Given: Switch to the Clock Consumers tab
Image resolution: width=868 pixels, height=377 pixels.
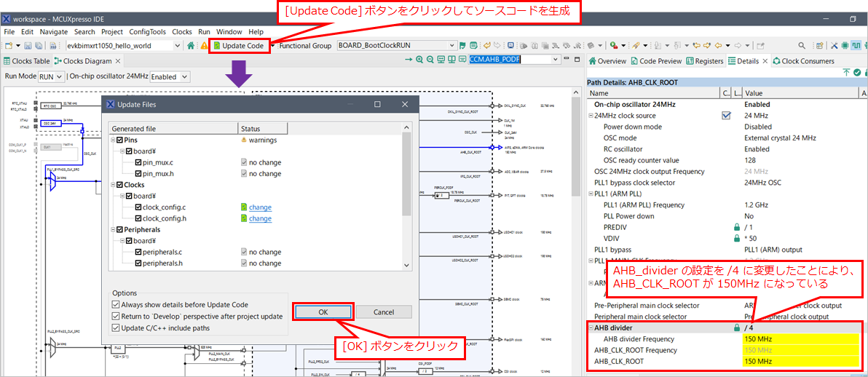Looking at the screenshot, I should pyautogui.click(x=803, y=61).
